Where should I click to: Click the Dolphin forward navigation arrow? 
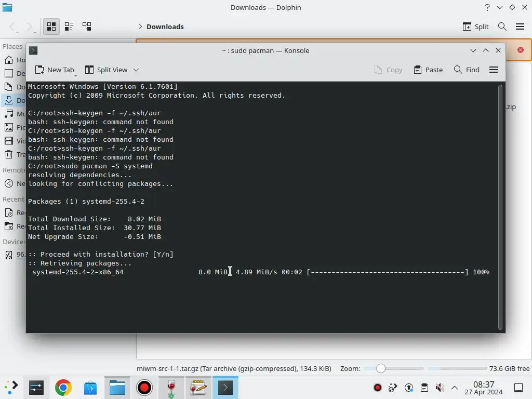tap(30, 26)
